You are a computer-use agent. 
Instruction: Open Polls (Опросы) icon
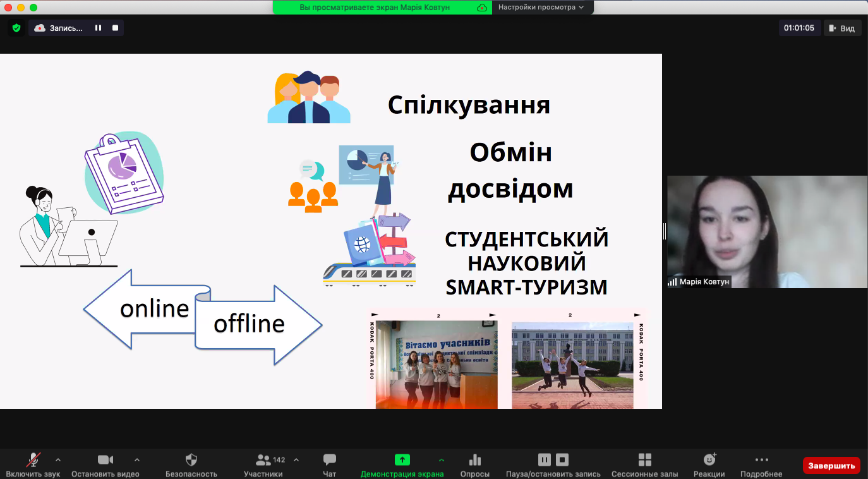pyautogui.click(x=474, y=460)
